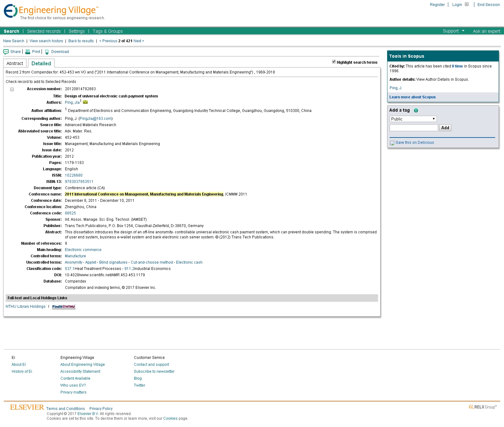The width and height of the screenshot is (504, 427).
Task: Open Accessibility Statement link
Action: click(80, 371)
